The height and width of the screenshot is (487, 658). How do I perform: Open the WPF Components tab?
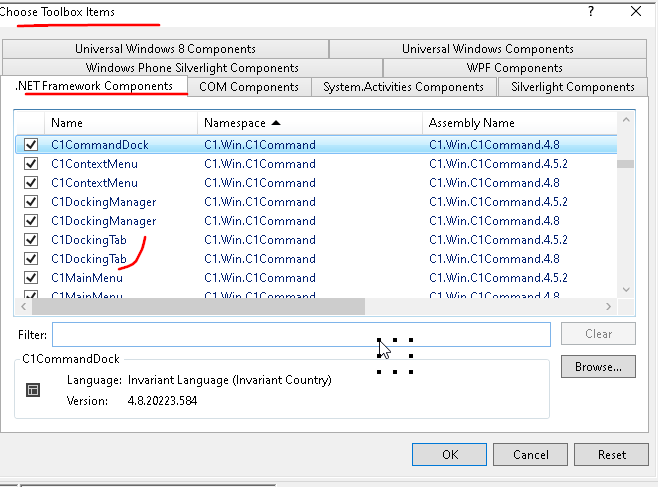coord(514,68)
